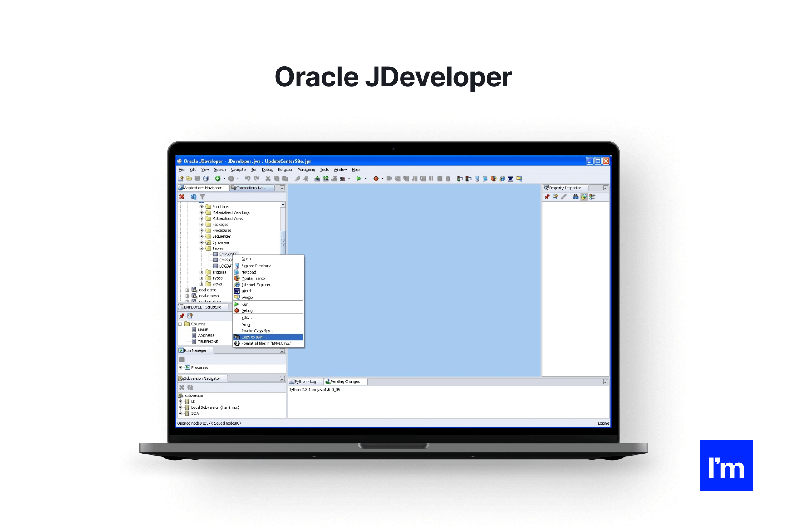Switch to the Connections Navigator tab

point(251,188)
